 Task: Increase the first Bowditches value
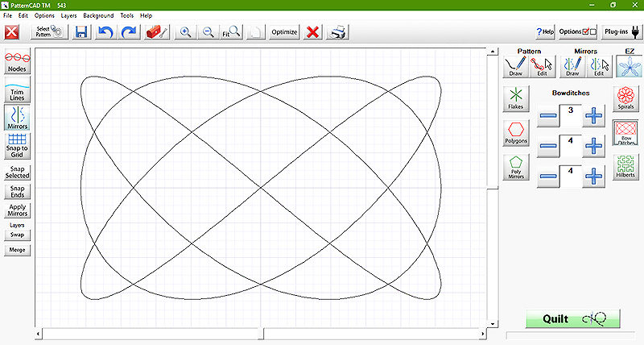pos(593,116)
